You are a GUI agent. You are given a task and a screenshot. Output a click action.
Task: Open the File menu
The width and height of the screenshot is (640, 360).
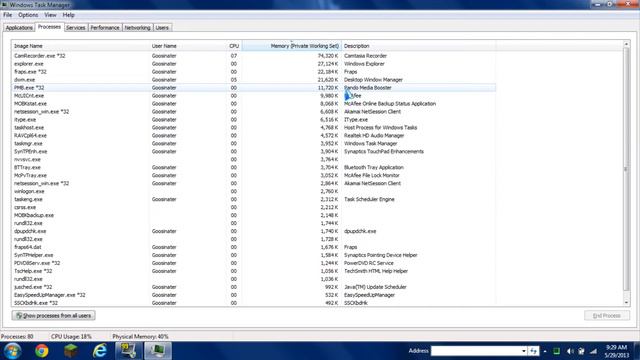coord(7,15)
